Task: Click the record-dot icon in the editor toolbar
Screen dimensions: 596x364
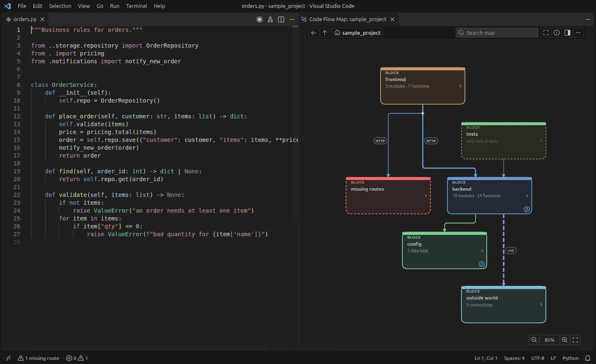Action: (260, 19)
